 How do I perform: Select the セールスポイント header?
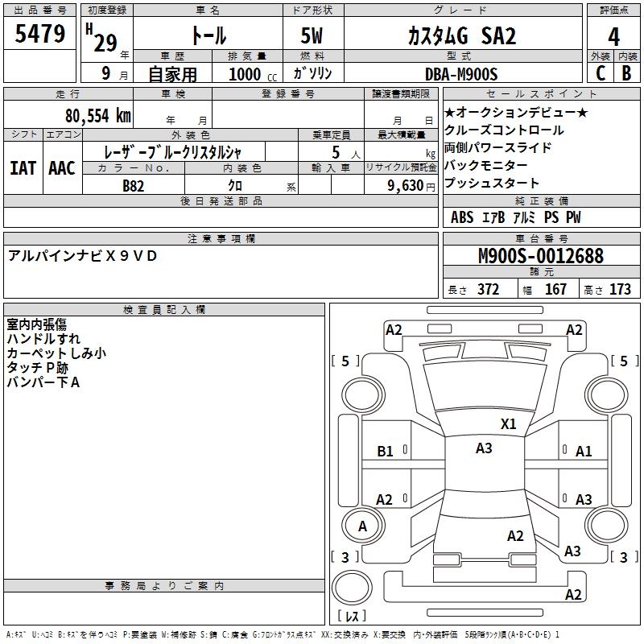point(541,93)
